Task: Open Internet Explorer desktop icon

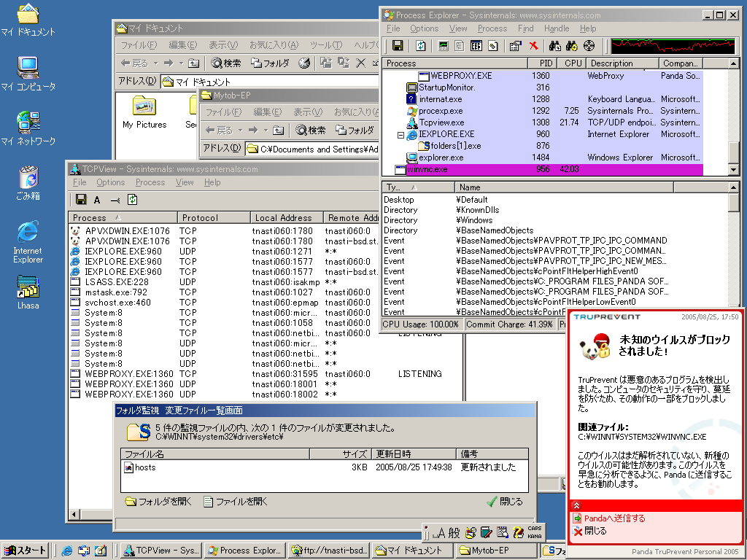Action: coord(28,242)
